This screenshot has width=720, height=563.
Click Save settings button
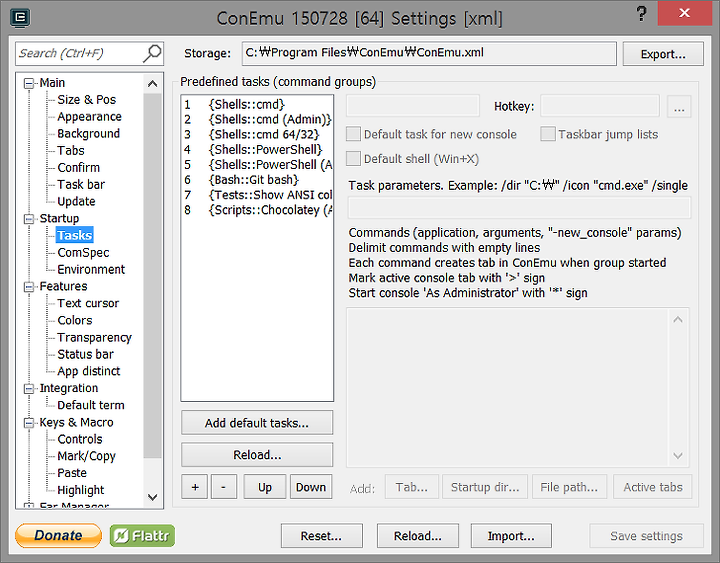click(x=646, y=536)
